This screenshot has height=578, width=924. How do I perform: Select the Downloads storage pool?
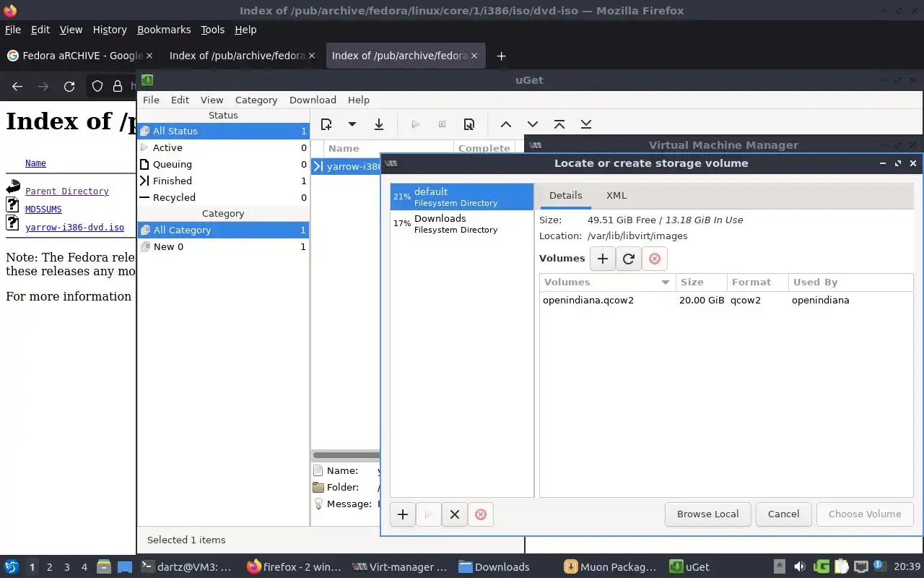pos(462,223)
